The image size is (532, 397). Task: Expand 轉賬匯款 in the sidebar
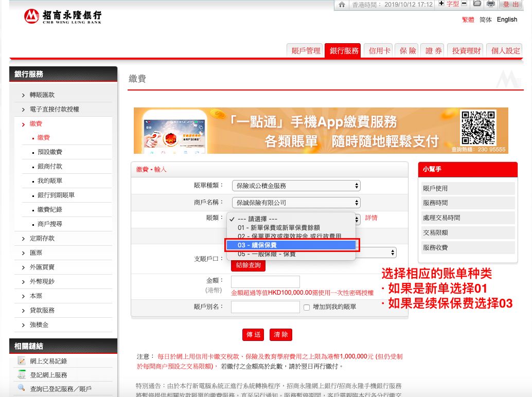pos(42,95)
